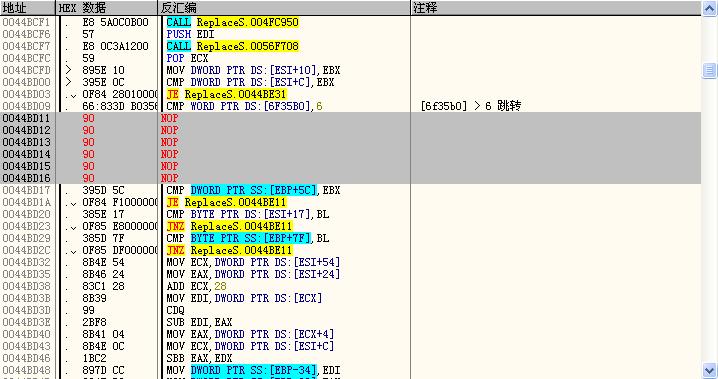
Task: Select CALL ReplaceS.004FC950 instruction
Action: (x=233, y=22)
